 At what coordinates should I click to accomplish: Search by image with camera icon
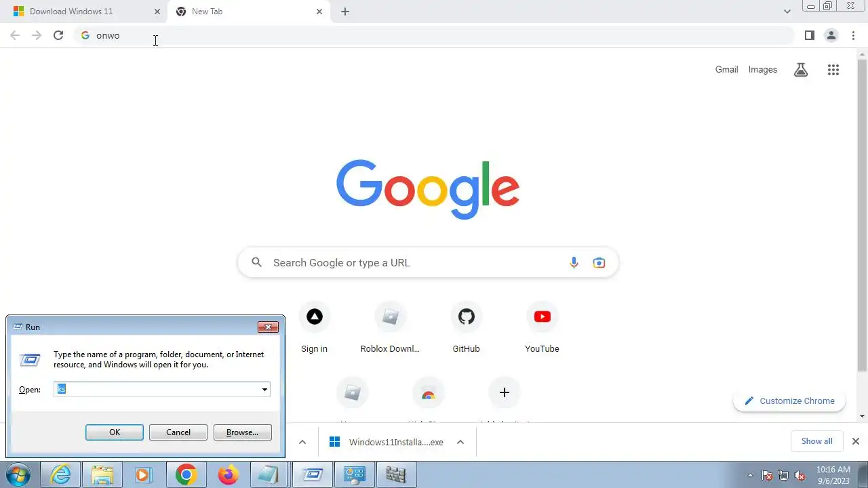click(x=599, y=262)
